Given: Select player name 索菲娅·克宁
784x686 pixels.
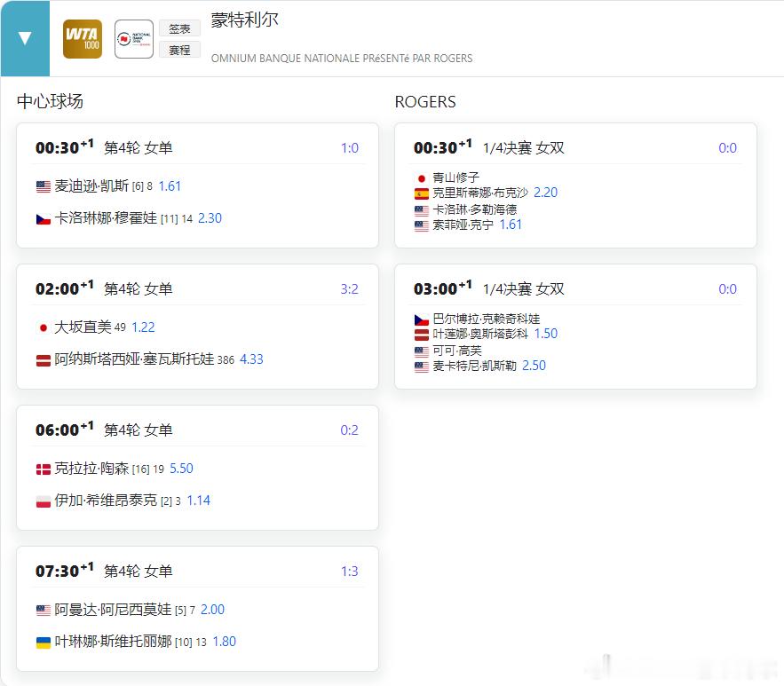Looking at the screenshot, I should pos(463,225).
